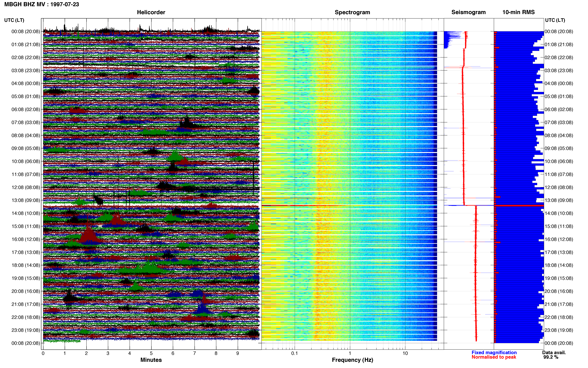This screenshot has height=368, width=588.
Task: Click right-side time label '18:08 (14:08)'
Action: pyautogui.click(x=559, y=265)
